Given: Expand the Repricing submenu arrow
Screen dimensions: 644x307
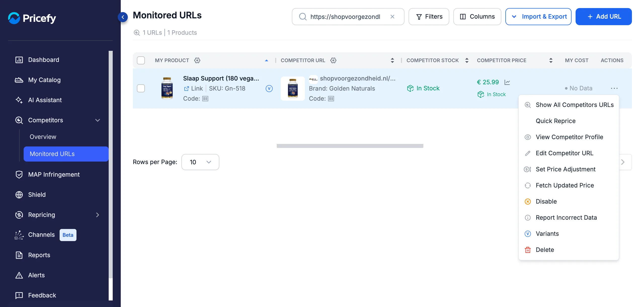Looking at the screenshot, I should (x=98, y=215).
